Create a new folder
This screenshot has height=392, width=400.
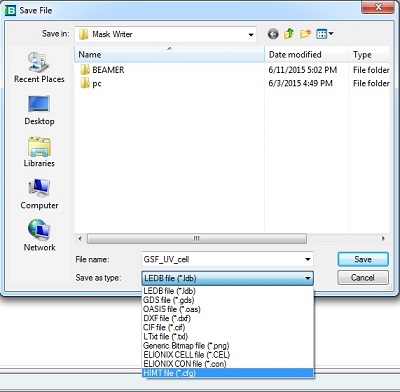point(305,34)
